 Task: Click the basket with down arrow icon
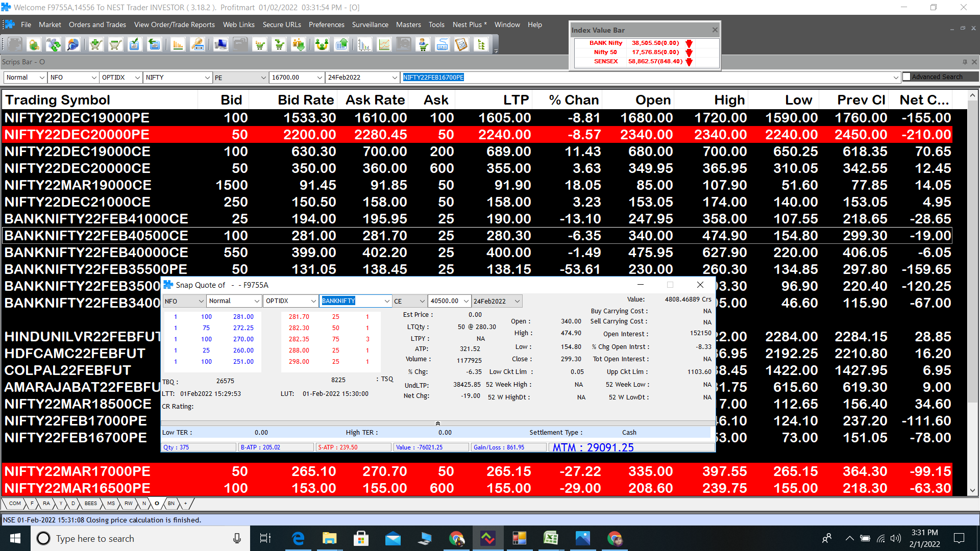[x=280, y=45]
